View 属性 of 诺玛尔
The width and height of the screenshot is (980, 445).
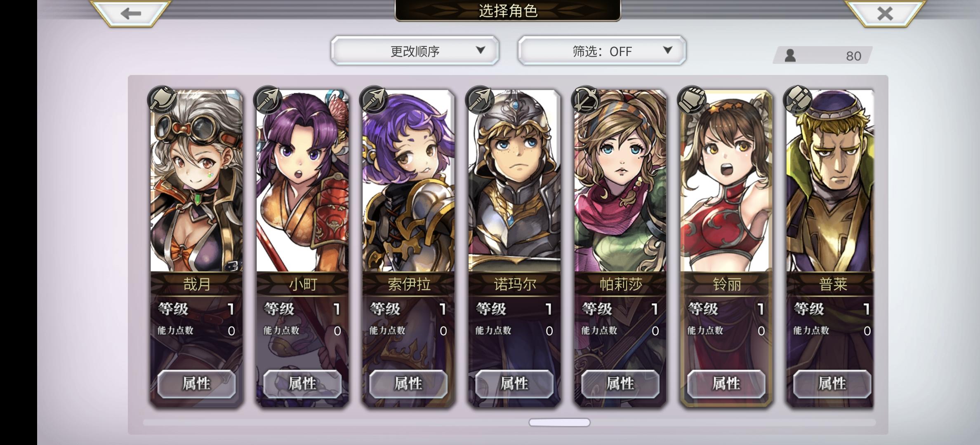click(514, 384)
